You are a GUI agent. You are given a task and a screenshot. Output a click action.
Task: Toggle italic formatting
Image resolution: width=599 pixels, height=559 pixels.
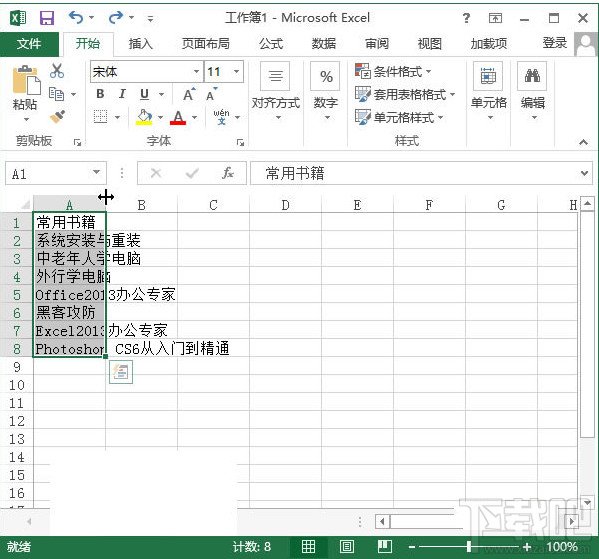[x=122, y=94]
